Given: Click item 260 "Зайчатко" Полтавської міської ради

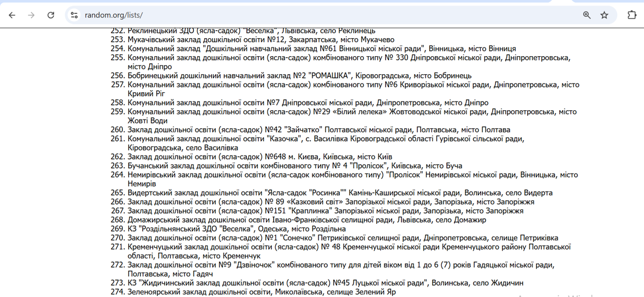Looking at the screenshot, I should [x=319, y=130].
